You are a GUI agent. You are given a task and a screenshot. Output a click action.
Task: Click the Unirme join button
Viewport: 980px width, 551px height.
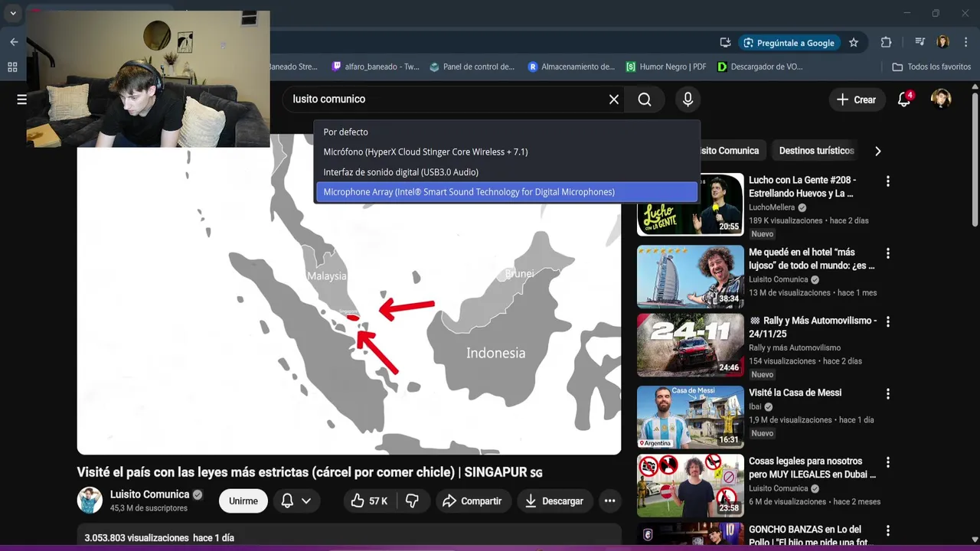click(x=243, y=501)
